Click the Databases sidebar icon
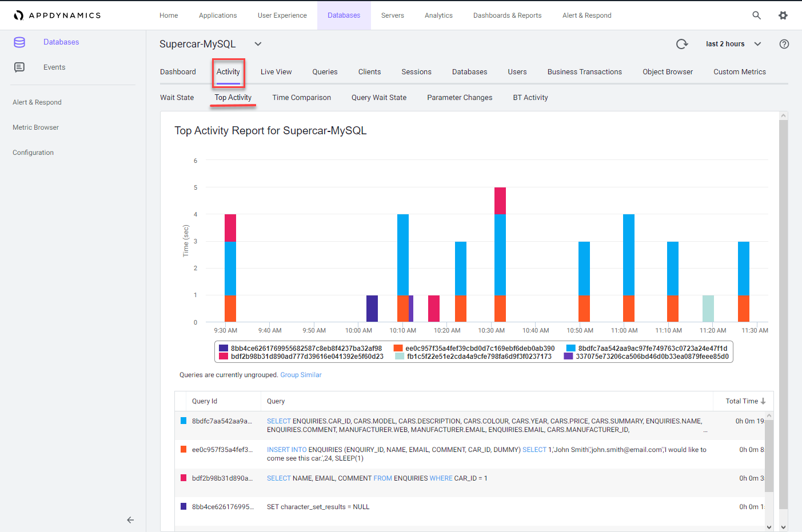Viewport: 802px width, 532px height. pos(19,42)
